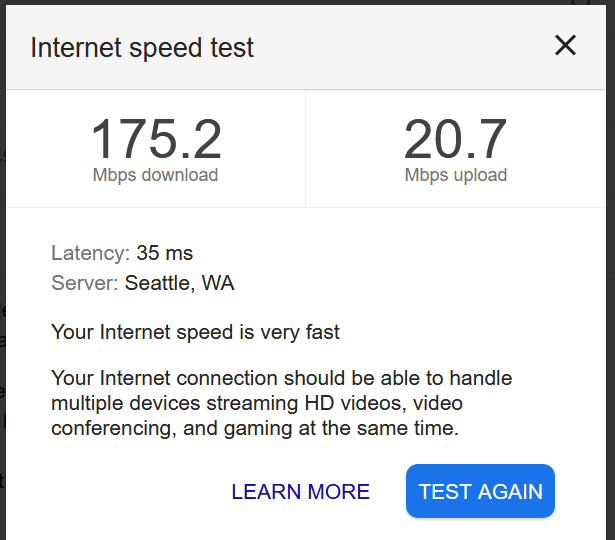Select the 35 ms latency value
615x540 pixels.
tap(165, 253)
